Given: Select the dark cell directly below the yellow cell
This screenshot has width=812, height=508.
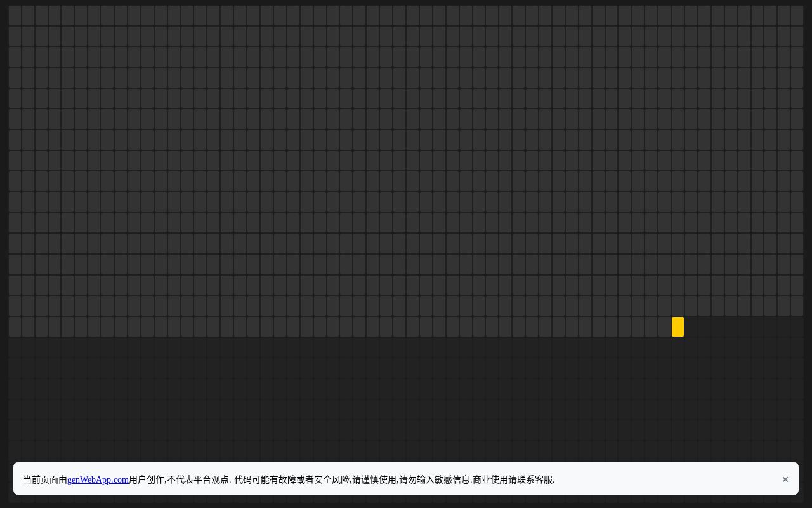Looking at the screenshot, I should [678, 347].
